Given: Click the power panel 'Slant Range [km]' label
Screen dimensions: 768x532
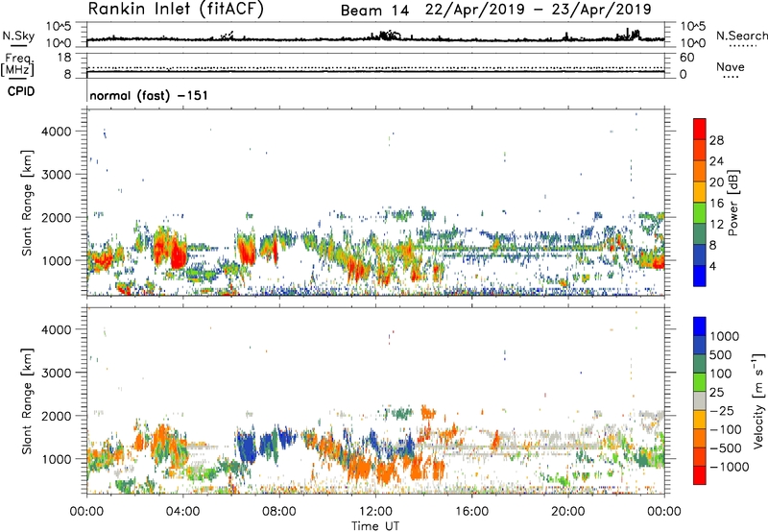Looking at the screenshot, I should (x=27, y=203).
